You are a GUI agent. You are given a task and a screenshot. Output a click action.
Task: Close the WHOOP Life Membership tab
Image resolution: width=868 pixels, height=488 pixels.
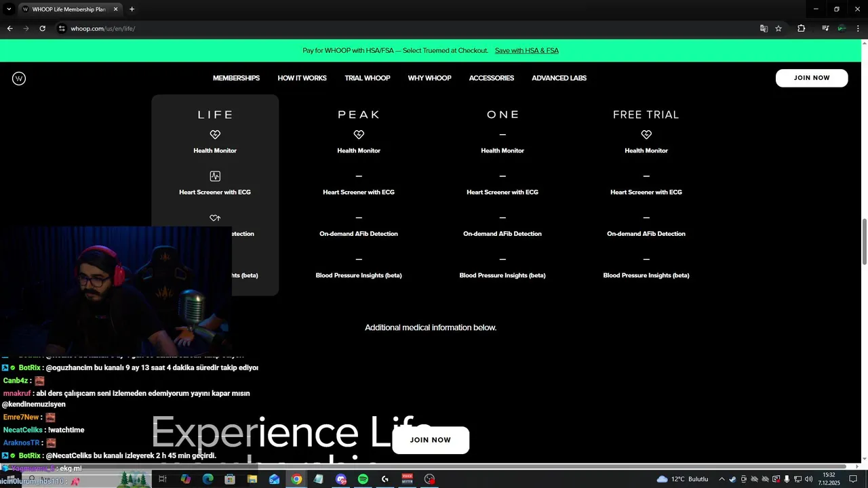115,9
